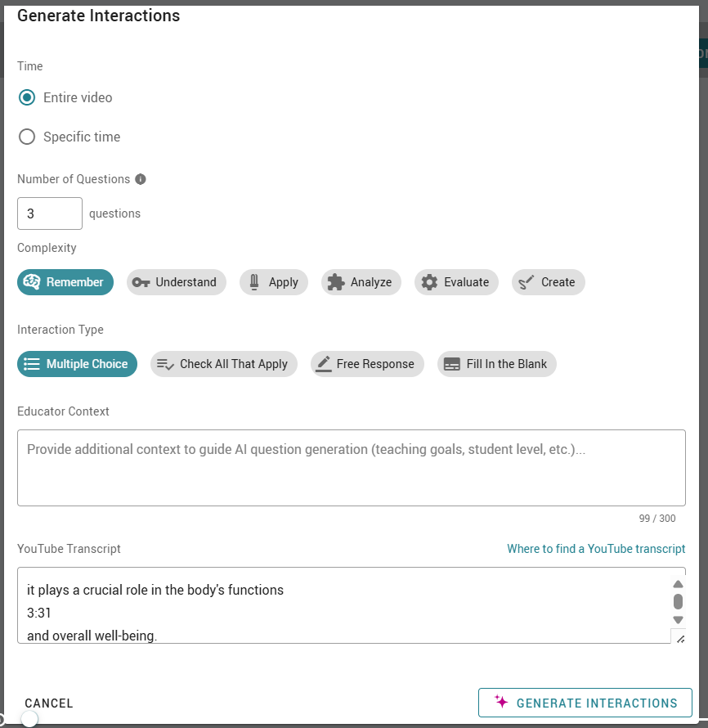Click the number of questions field

tap(50, 213)
